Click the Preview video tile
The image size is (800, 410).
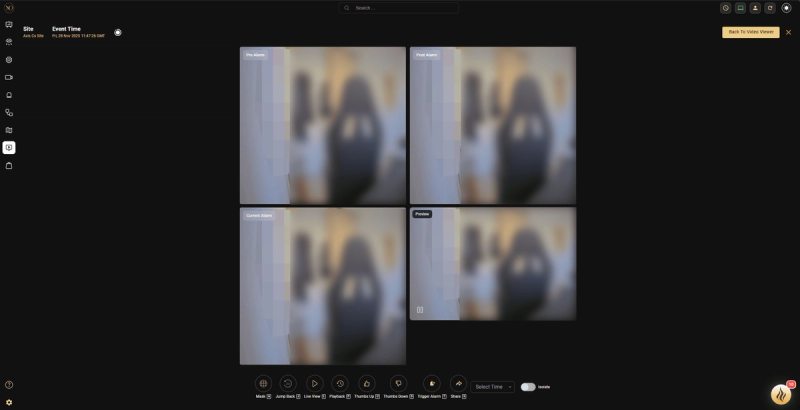493,264
